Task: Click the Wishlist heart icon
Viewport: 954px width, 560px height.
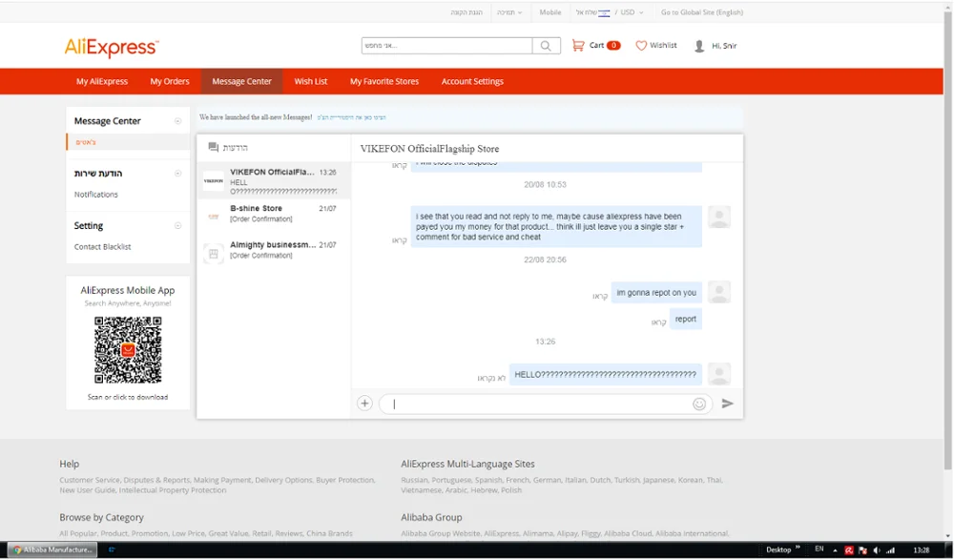Action: [x=641, y=46]
